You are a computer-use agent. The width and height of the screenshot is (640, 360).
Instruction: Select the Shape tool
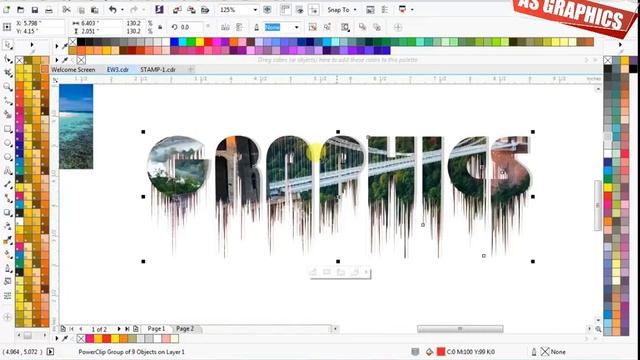[x=7, y=60]
